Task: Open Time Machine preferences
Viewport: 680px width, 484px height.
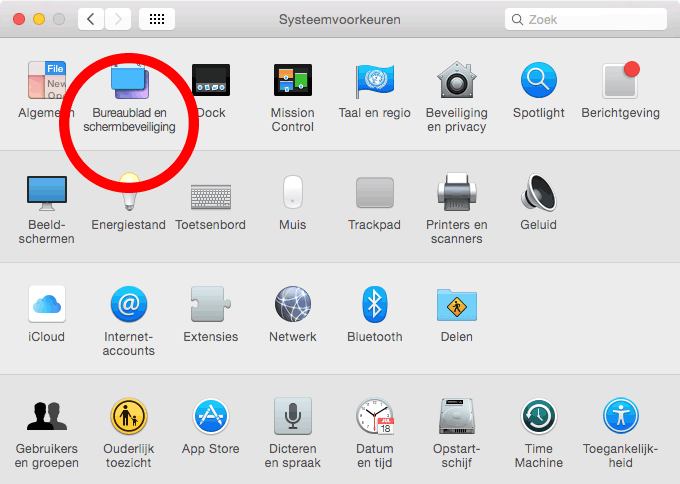Action: (x=538, y=417)
